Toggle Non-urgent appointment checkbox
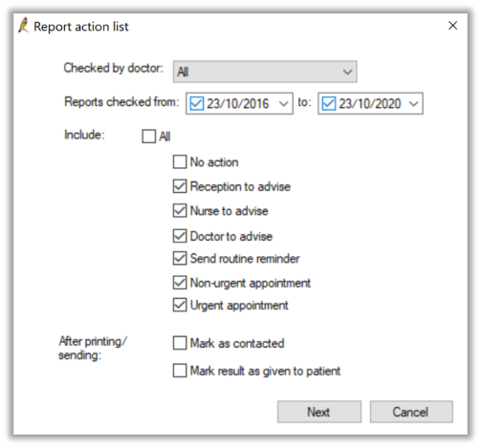 (x=180, y=283)
